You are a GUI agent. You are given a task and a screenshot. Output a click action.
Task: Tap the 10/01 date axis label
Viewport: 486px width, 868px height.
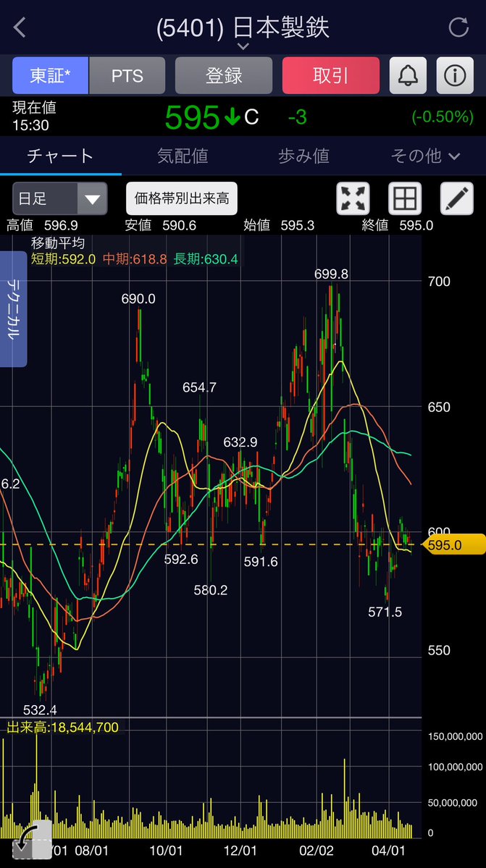(x=166, y=850)
